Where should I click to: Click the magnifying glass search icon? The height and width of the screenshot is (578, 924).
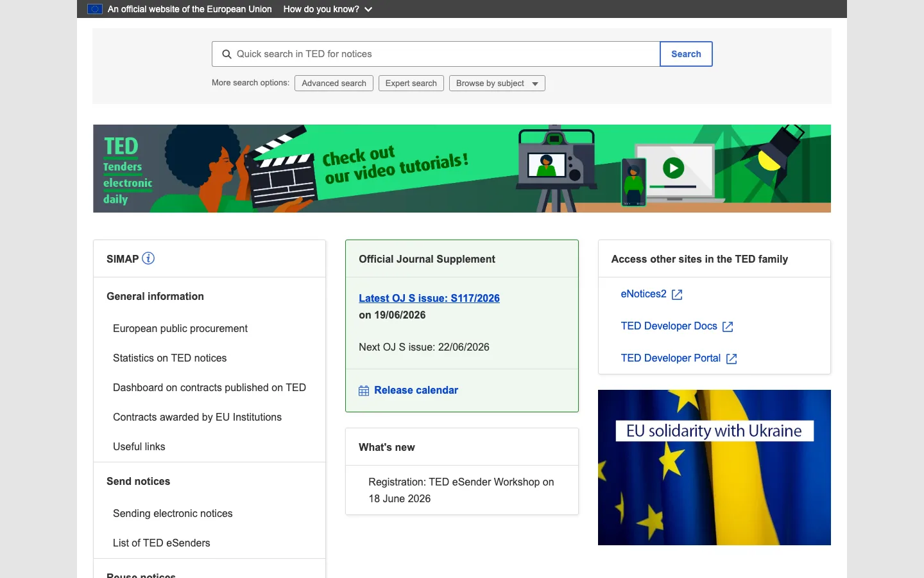(227, 54)
